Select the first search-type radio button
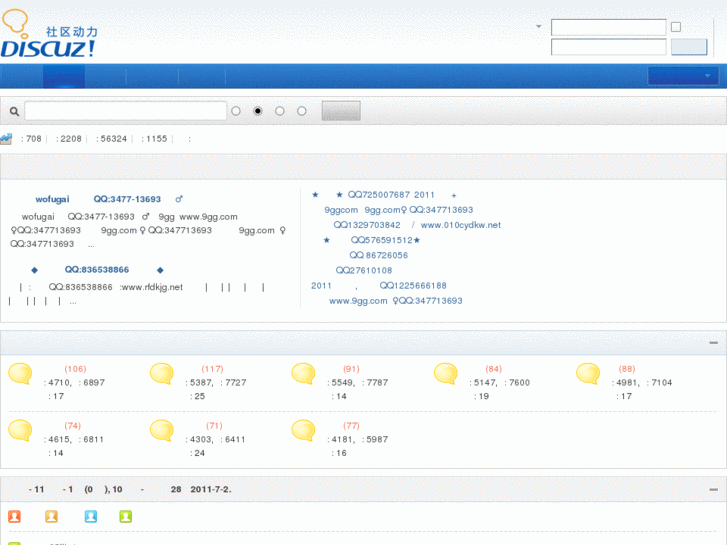This screenshot has width=727, height=545. 236,111
